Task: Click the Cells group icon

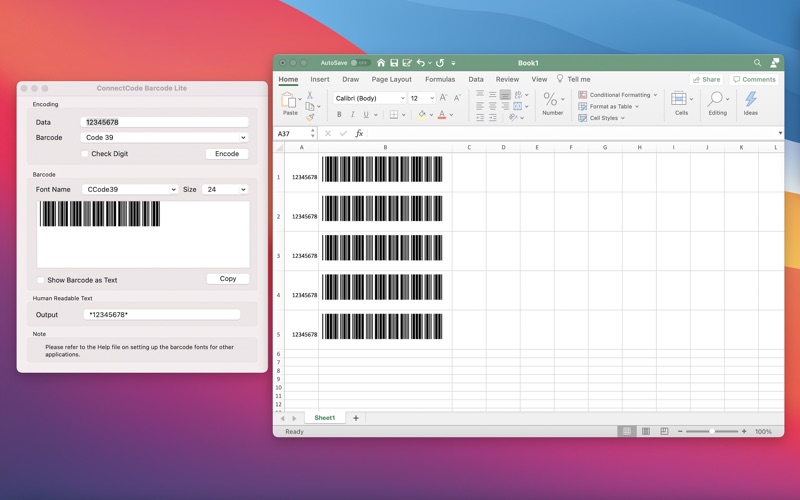Action: [679, 99]
